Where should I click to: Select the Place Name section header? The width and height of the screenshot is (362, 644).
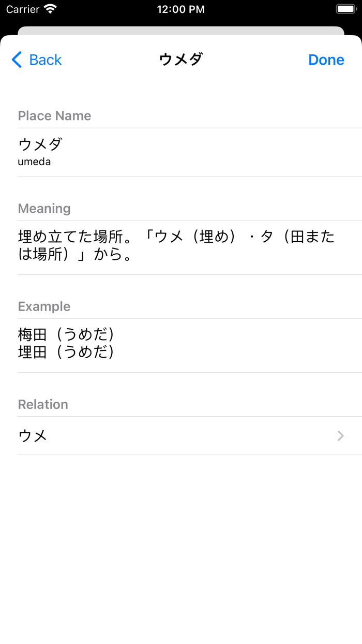[54, 115]
